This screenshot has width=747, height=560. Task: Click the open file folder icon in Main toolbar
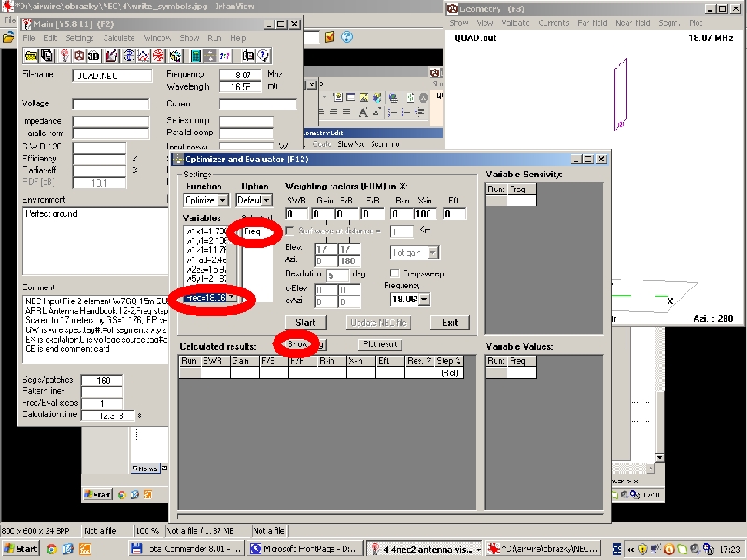pyautogui.click(x=30, y=56)
